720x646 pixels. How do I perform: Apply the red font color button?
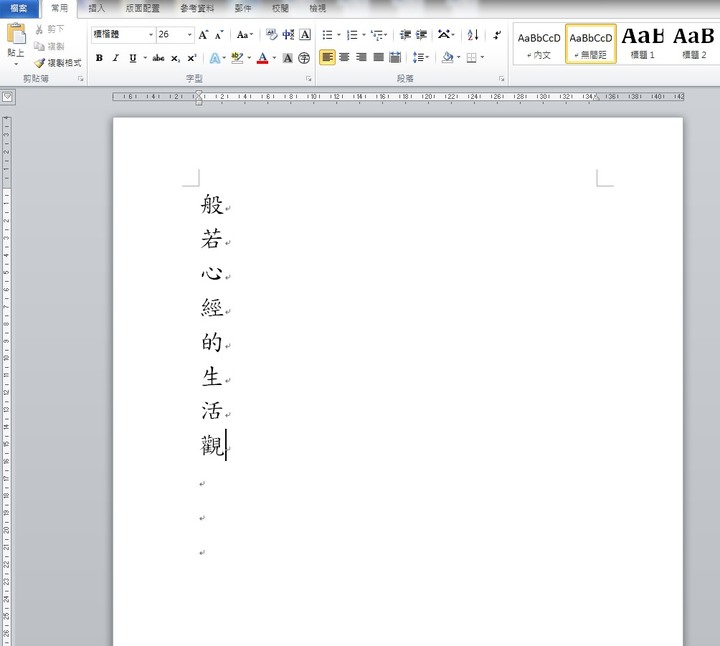(262, 58)
